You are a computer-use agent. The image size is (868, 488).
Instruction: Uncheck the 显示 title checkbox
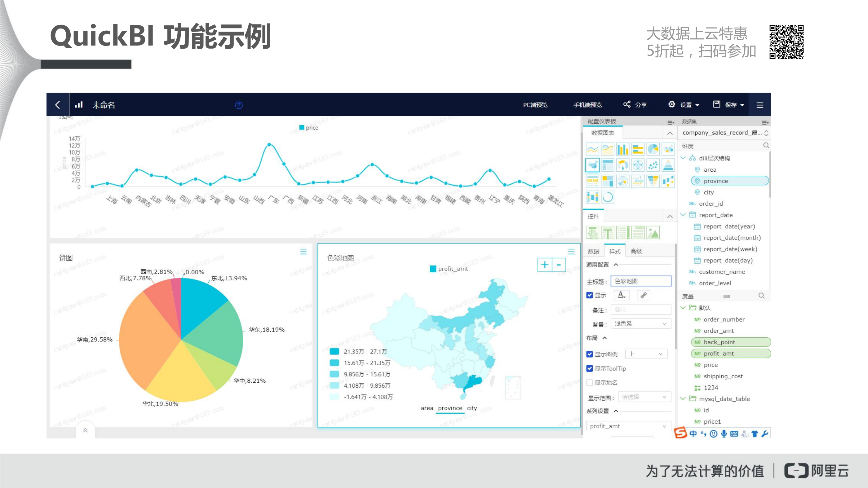click(589, 295)
